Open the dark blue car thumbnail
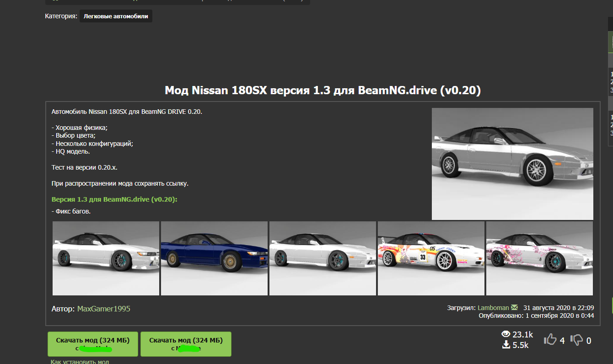 [214, 258]
